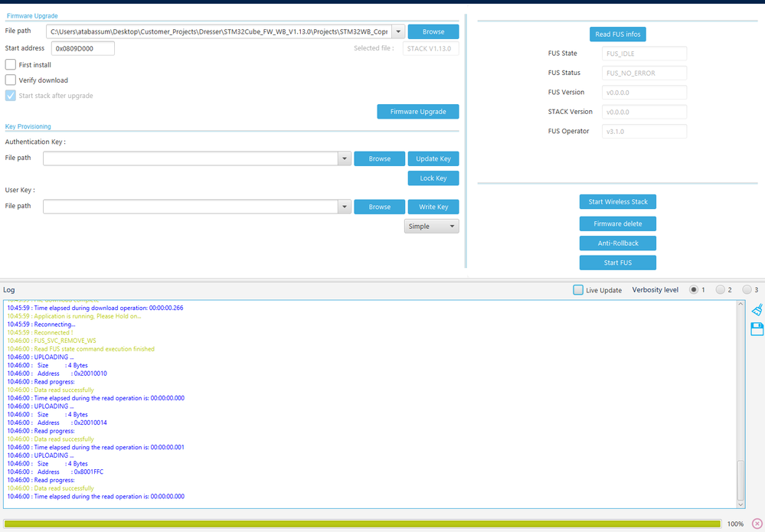Click 'Address : 0x20010010' log line
The image size is (765, 532).
57,374
